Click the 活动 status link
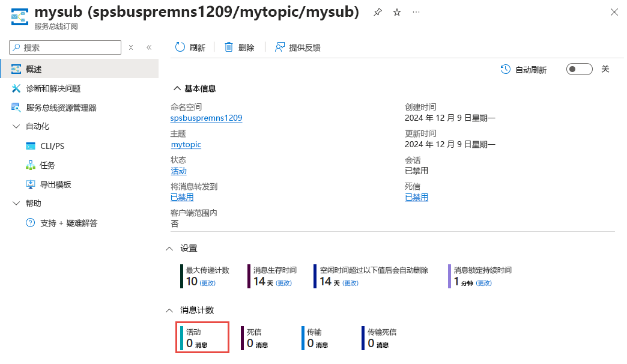 [179, 171]
